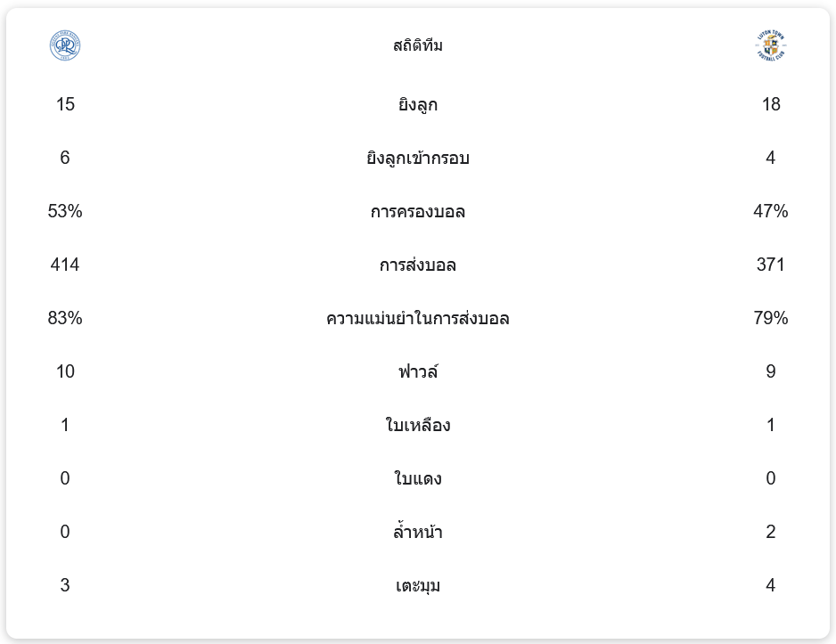This screenshot has width=836, height=644.
Task: Select the 371 passes value
Action: click(771, 265)
